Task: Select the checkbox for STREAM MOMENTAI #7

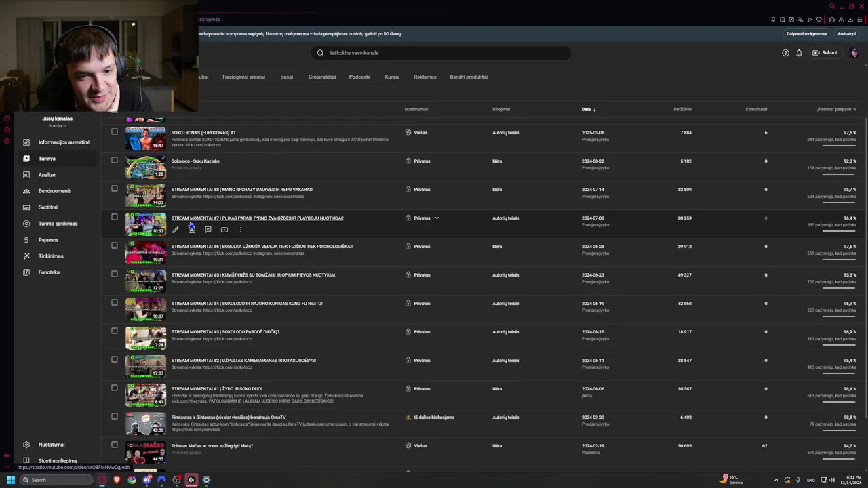Action: point(115,218)
